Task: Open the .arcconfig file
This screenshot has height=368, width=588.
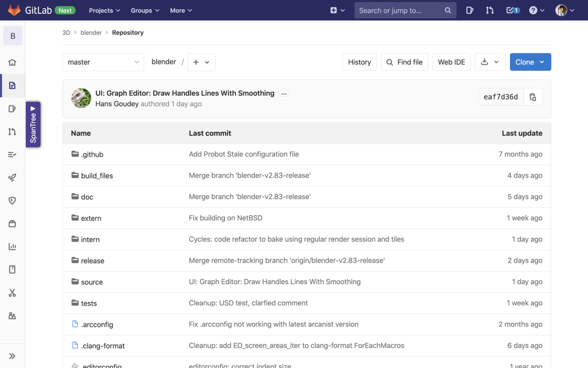Action: [x=97, y=324]
